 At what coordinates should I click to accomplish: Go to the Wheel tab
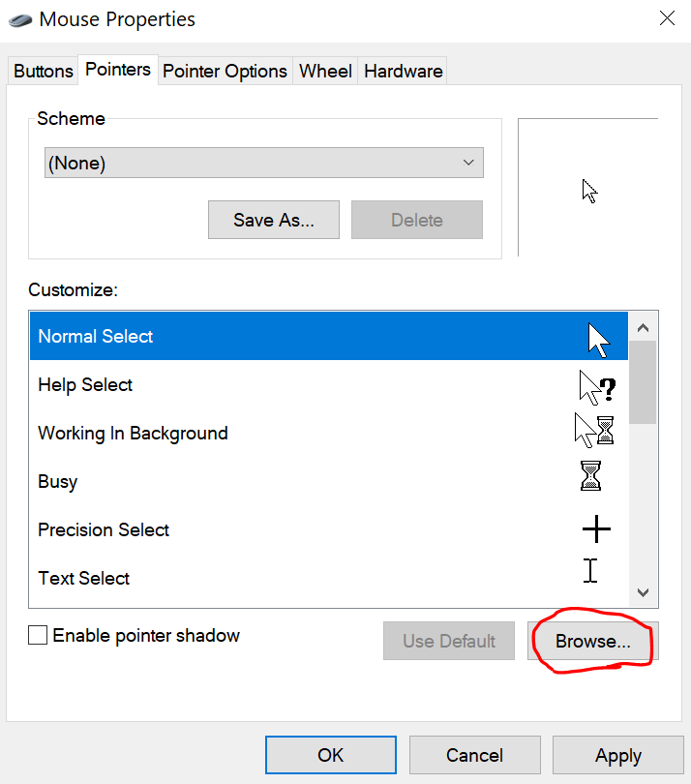coord(325,72)
